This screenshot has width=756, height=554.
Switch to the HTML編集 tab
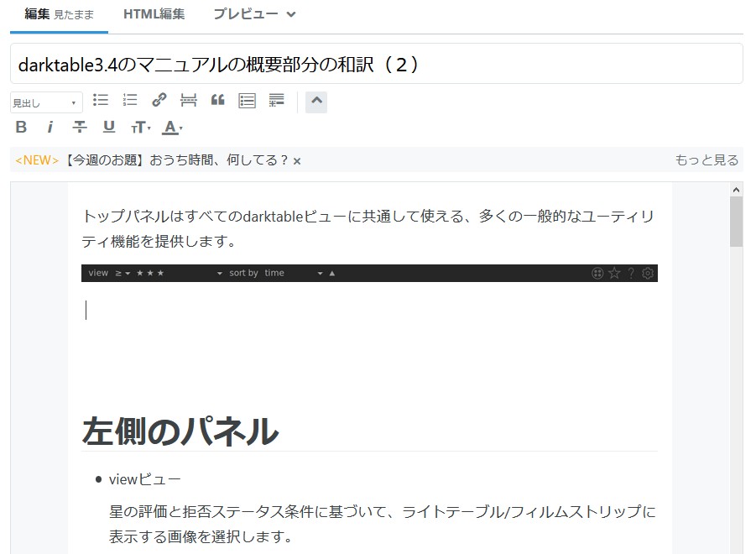[154, 14]
